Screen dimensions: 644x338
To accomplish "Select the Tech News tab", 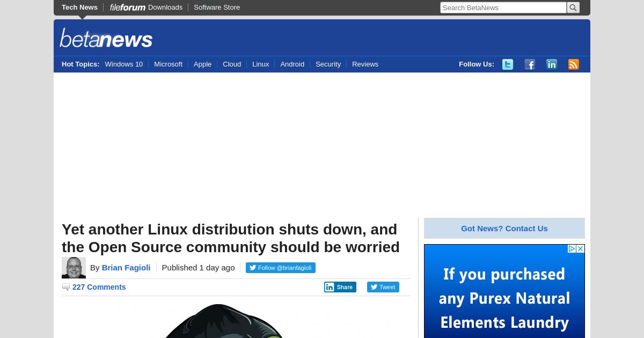I will 79,8.
